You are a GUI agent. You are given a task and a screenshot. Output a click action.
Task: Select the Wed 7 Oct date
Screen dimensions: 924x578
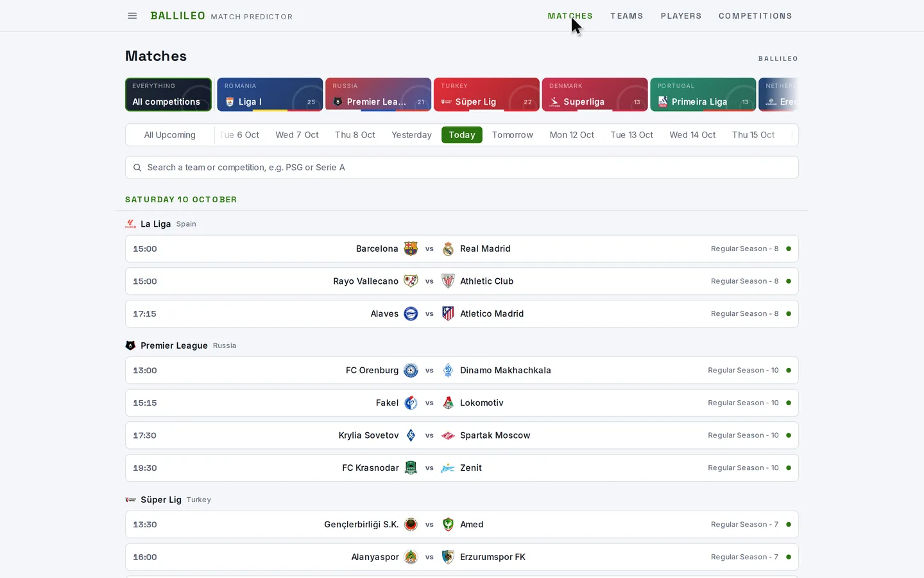pos(297,135)
